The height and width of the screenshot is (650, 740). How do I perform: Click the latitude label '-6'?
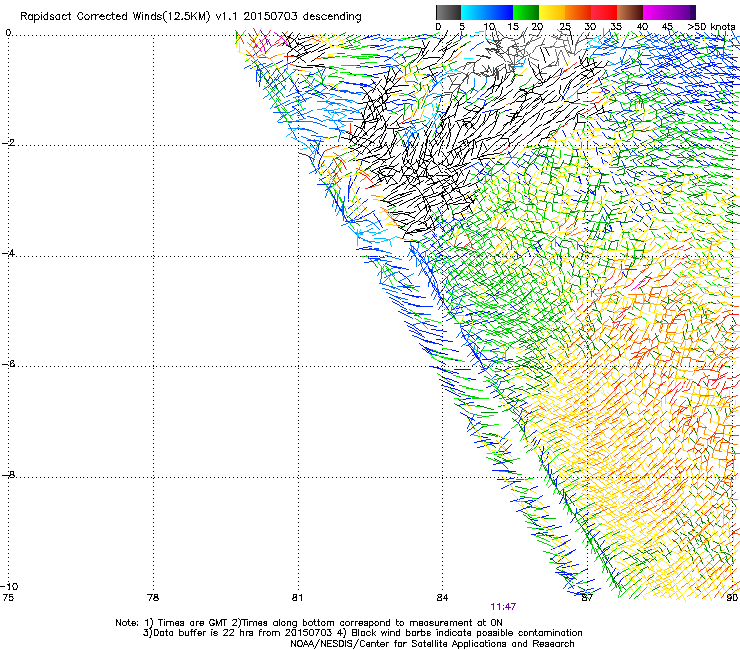click(8, 364)
